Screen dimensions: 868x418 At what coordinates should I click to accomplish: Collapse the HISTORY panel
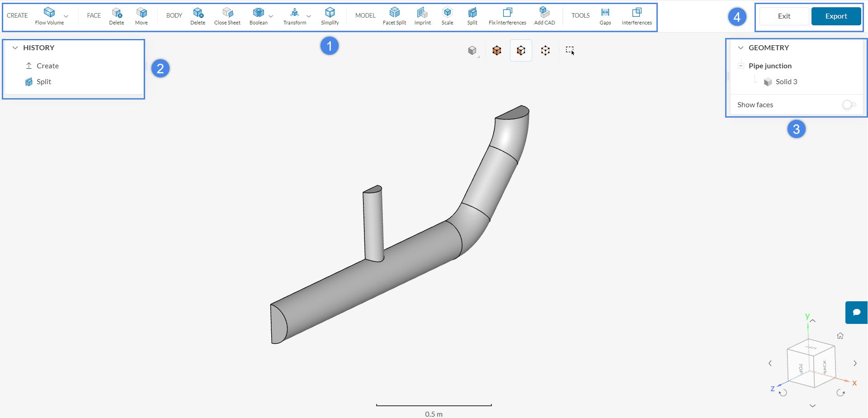(x=15, y=47)
